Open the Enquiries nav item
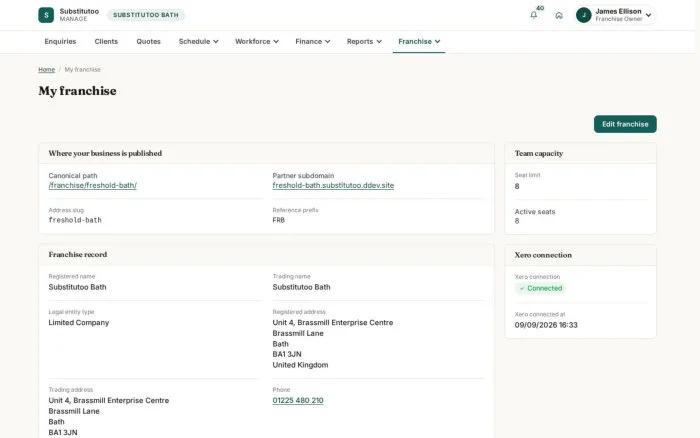 (x=60, y=41)
